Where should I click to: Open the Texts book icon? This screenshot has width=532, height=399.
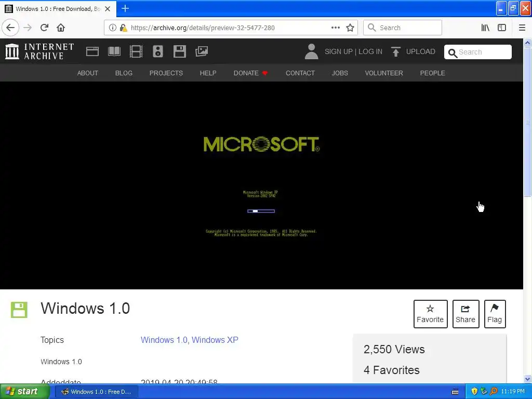pyautogui.click(x=114, y=51)
